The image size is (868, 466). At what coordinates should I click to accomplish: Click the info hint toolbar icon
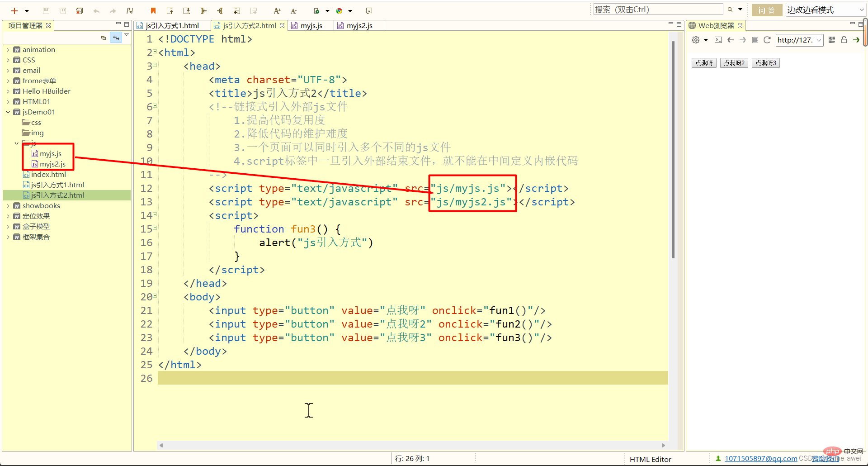pyautogui.click(x=369, y=11)
